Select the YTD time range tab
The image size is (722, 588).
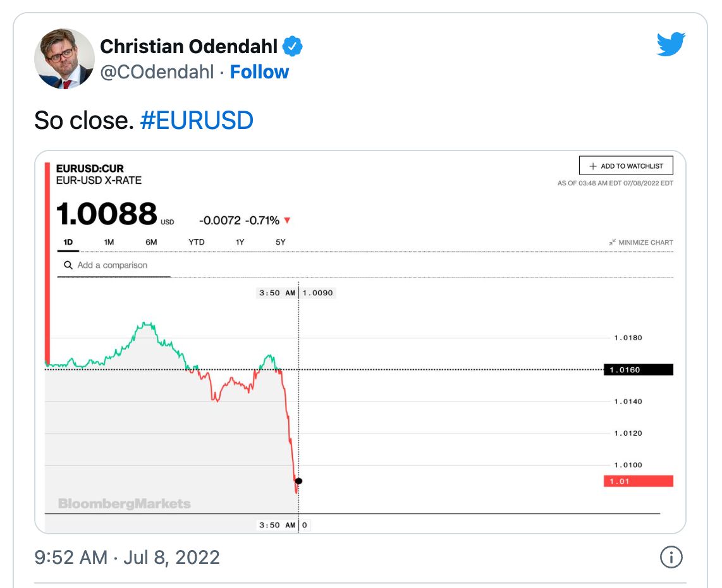197,242
